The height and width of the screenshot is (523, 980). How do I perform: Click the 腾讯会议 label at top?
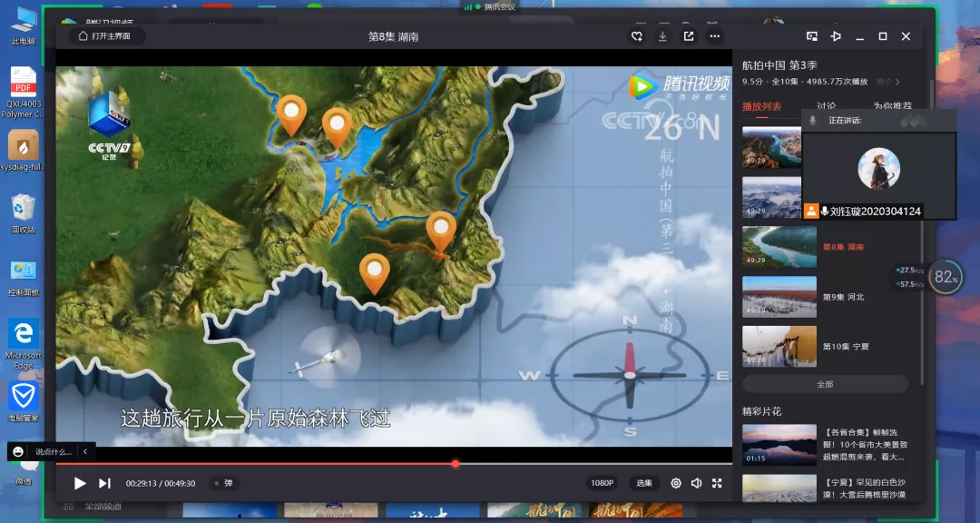(x=498, y=6)
